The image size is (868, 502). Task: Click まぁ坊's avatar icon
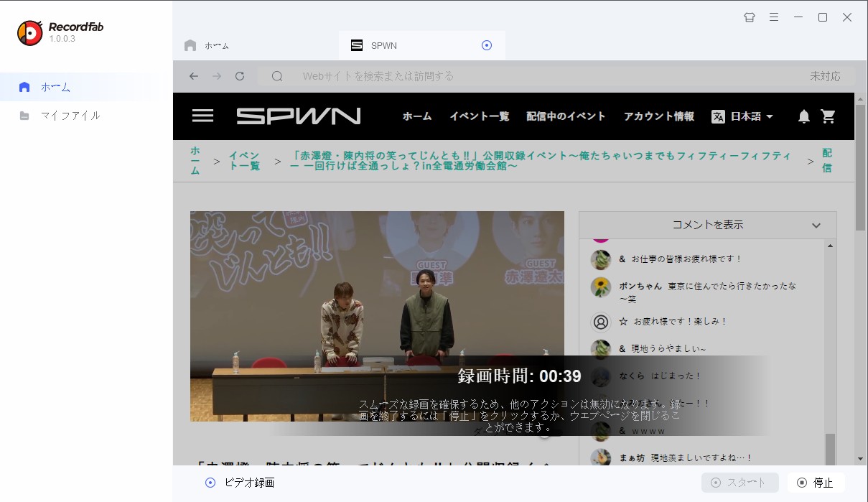click(x=600, y=457)
